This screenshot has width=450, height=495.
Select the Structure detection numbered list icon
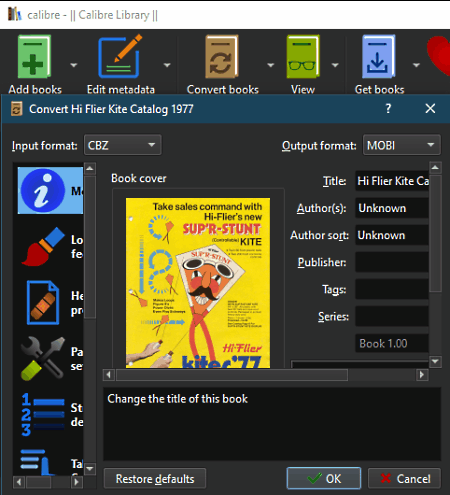[x=43, y=415]
